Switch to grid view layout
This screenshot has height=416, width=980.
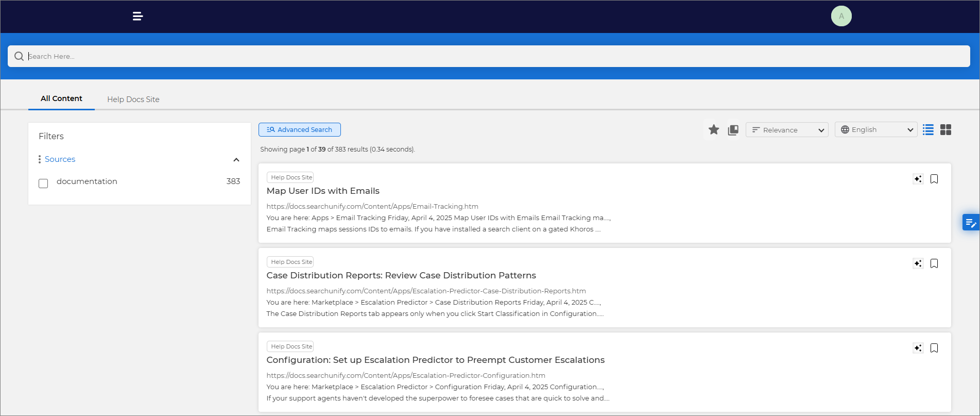945,130
